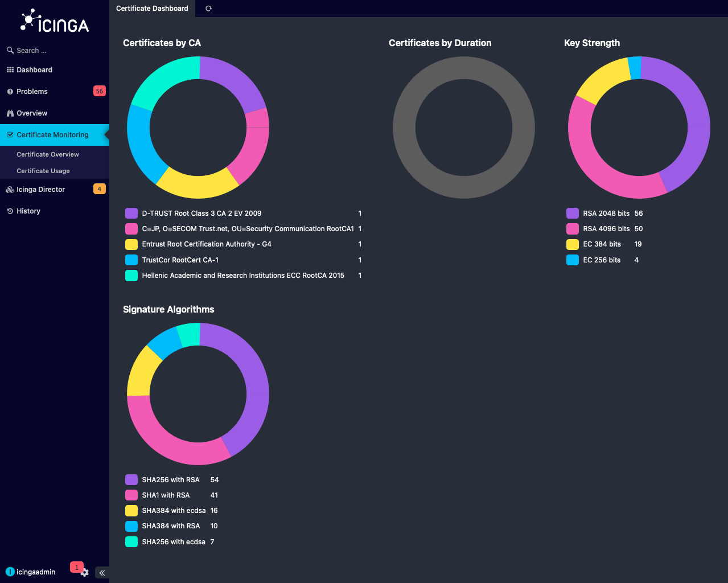Select the Dashboard grid icon

[x=10, y=69]
